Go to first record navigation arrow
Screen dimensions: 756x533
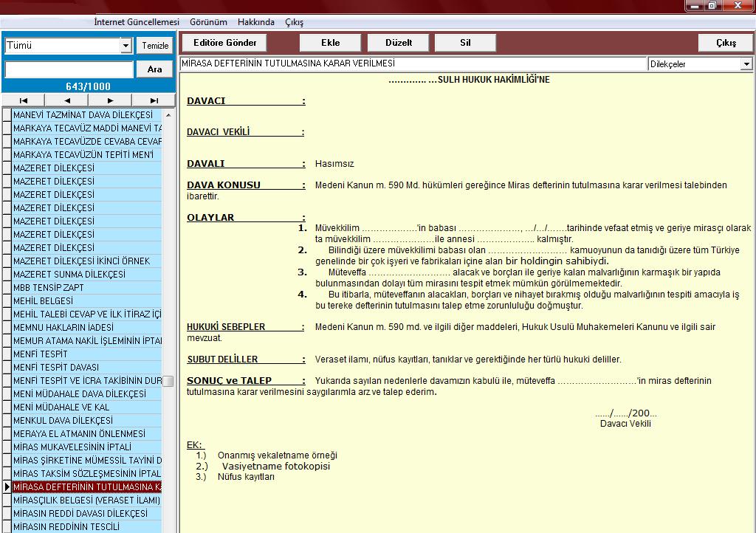tap(23, 100)
